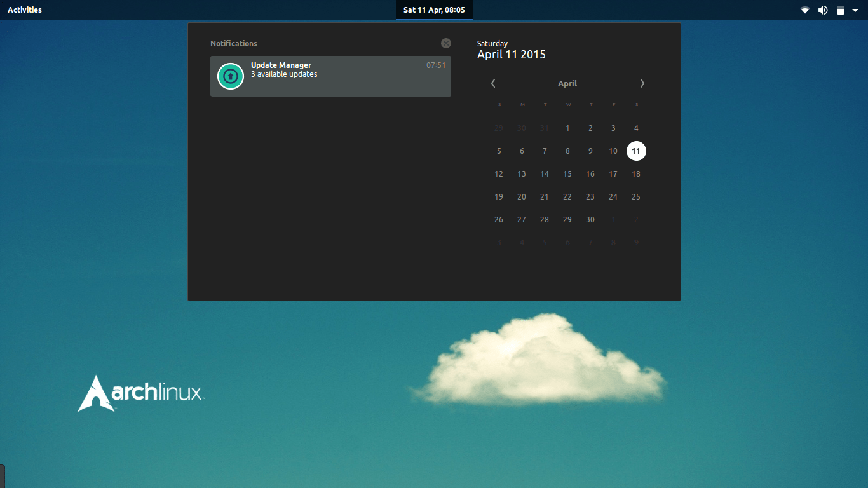Select today's highlighted date 11
The width and height of the screenshot is (868, 488).
tap(636, 151)
